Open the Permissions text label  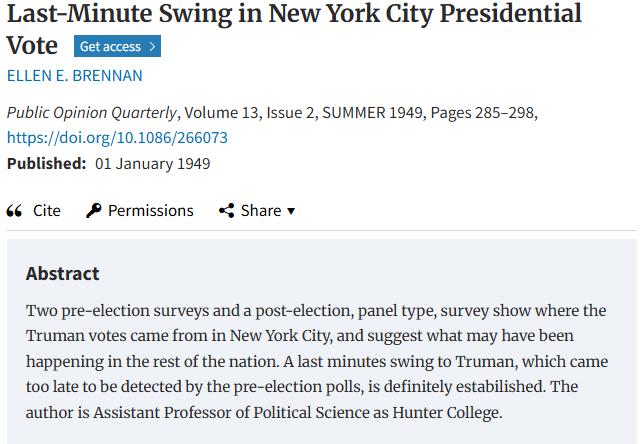pos(150,211)
